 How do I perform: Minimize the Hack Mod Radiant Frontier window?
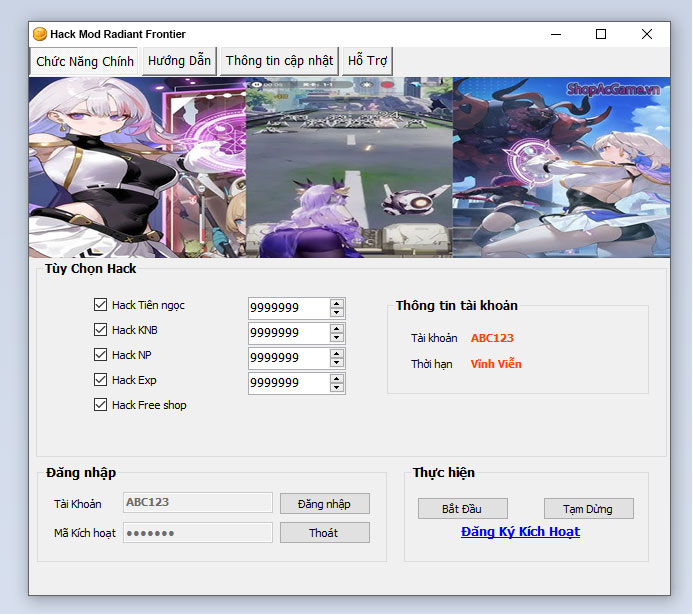pyautogui.click(x=556, y=34)
